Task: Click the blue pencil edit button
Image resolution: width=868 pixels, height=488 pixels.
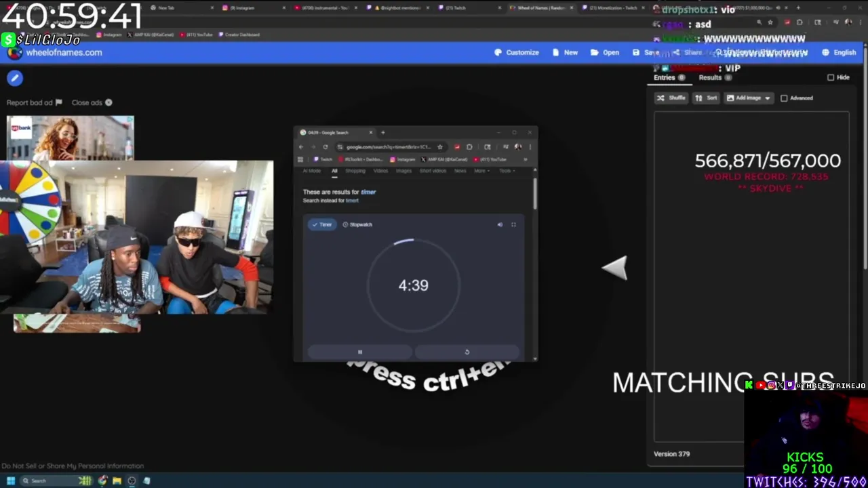Action: tap(15, 78)
